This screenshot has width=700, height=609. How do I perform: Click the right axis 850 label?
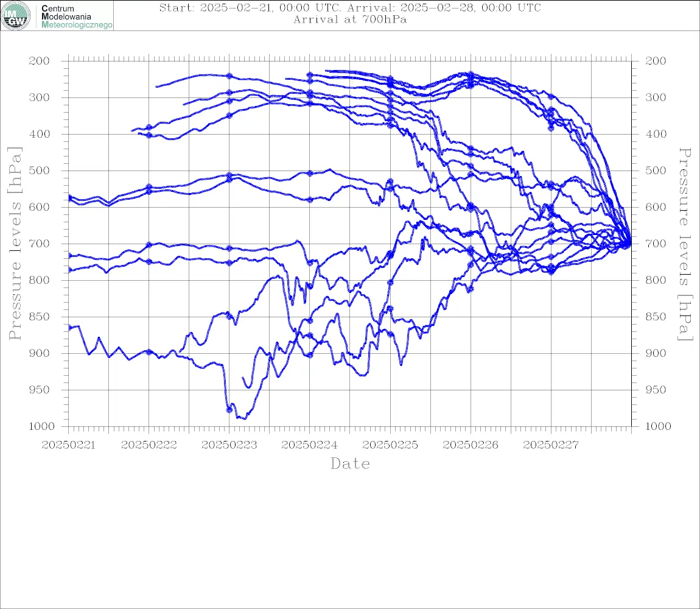click(656, 317)
